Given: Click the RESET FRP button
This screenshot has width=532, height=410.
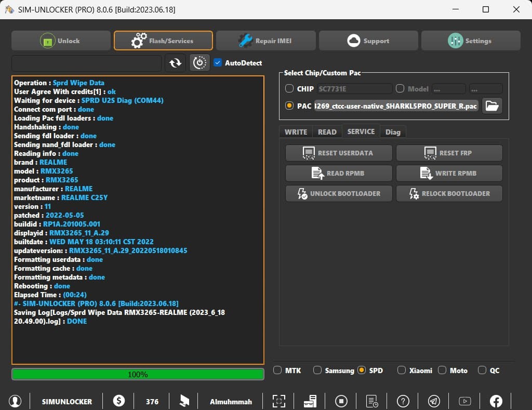Looking at the screenshot, I should coord(449,153).
